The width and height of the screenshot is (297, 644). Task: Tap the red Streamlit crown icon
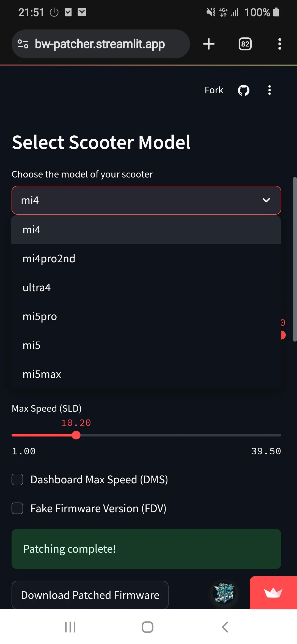tap(273, 593)
